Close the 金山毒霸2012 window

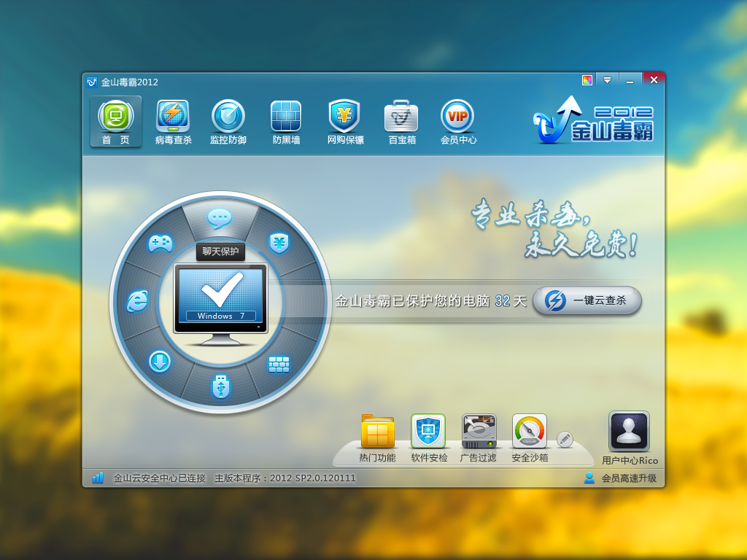654,79
